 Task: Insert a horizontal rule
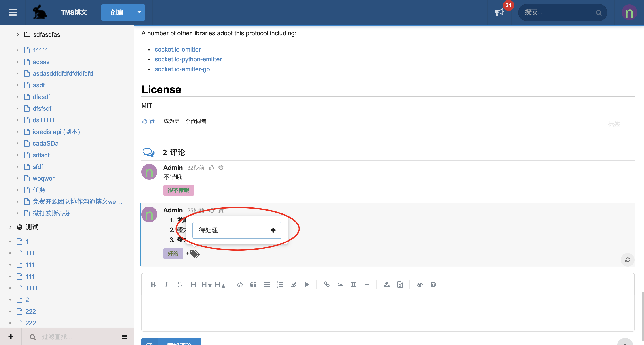click(x=367, y=285)
